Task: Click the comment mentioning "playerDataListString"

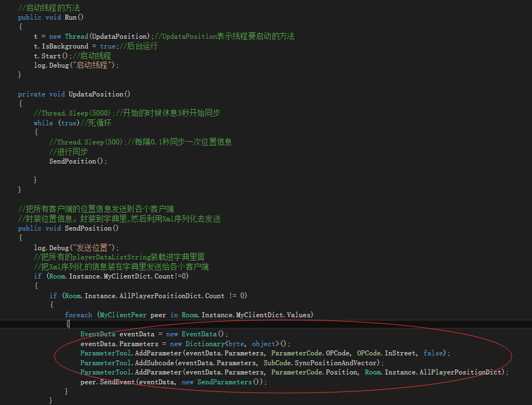Action: pyautogui.click(x=119, y=257)
